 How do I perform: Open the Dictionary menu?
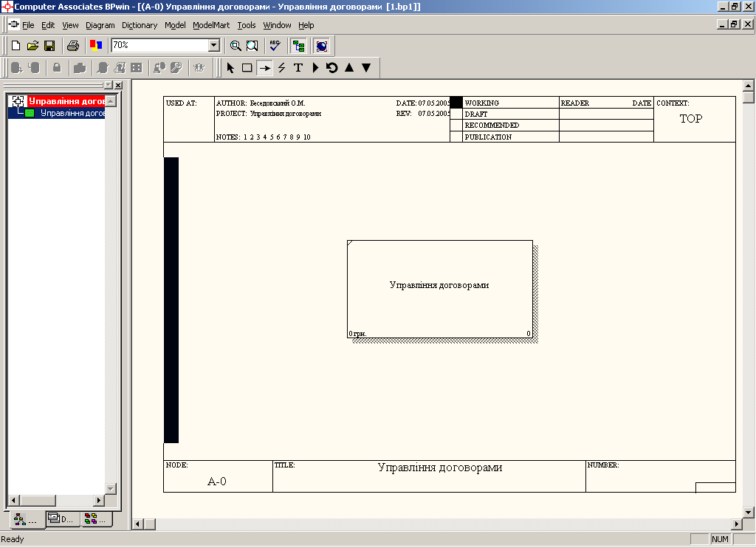coord(140,25)
